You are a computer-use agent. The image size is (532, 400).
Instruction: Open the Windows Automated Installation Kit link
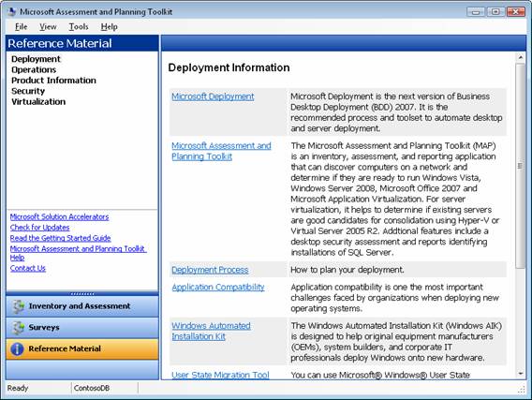point(211,331)
